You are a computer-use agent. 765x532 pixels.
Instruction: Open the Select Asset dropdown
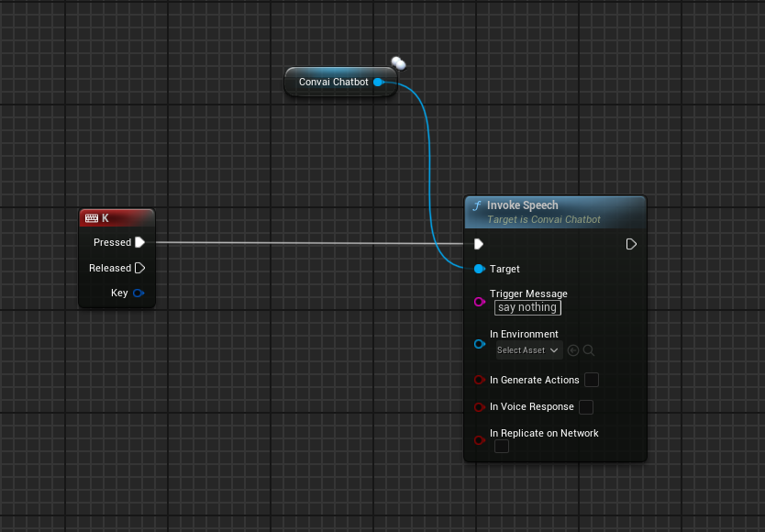point(527,350)
